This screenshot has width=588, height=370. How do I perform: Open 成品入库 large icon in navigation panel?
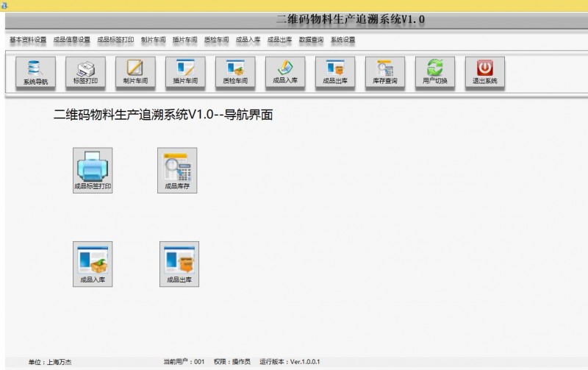[93, 263]
